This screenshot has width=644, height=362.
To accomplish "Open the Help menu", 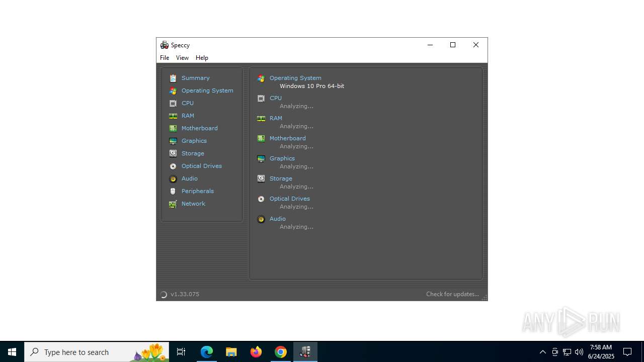I will click(x=202, y=58).
